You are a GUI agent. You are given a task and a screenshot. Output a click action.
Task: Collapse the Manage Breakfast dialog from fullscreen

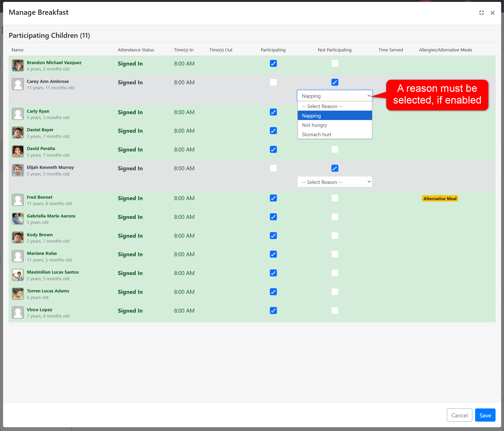(x=481, y=13)
